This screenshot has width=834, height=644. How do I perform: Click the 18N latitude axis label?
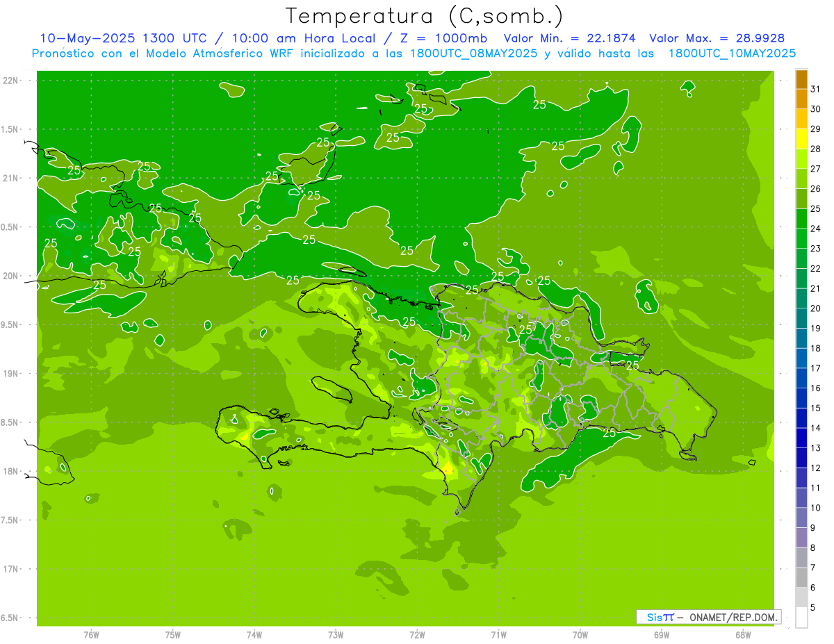click(11, 471)
